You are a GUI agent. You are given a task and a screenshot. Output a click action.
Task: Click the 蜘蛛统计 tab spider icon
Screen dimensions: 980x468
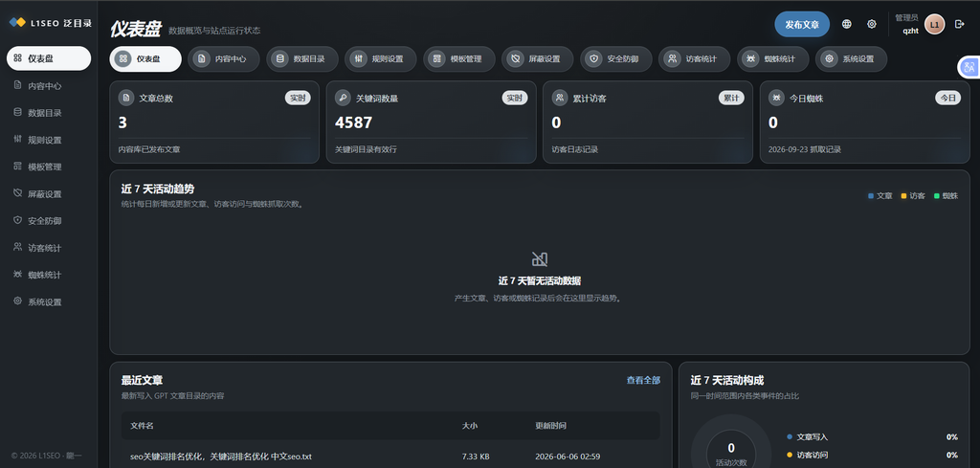click(750, 59)
